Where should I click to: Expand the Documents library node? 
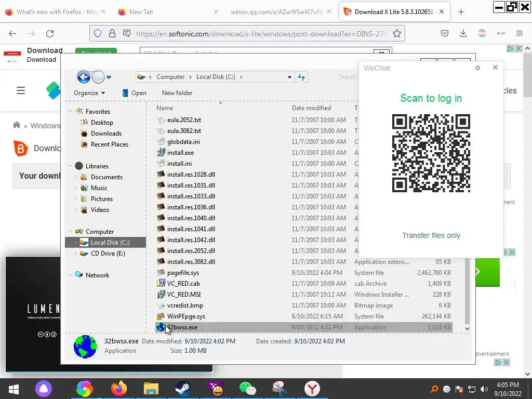point(76,177)
